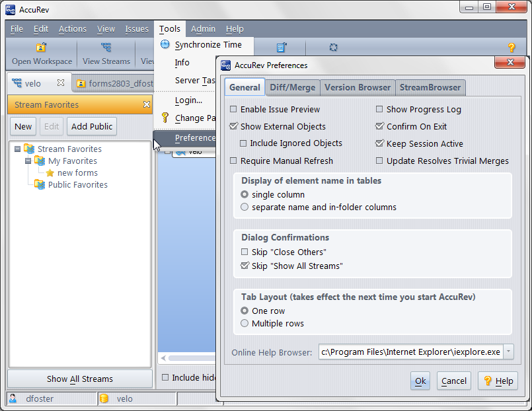Select the new forms favorite star
532x411 pixels.
pyautogui.click(x=50, y=173)
